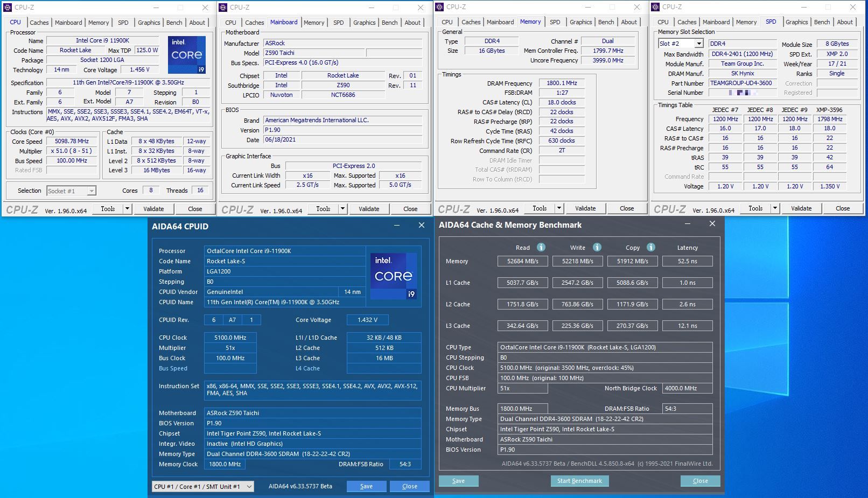The width and height of the screenshot is (868, 498).
Task: Click the Close button in the CPU-Z CPU tab window
Action: click(195, 209)
